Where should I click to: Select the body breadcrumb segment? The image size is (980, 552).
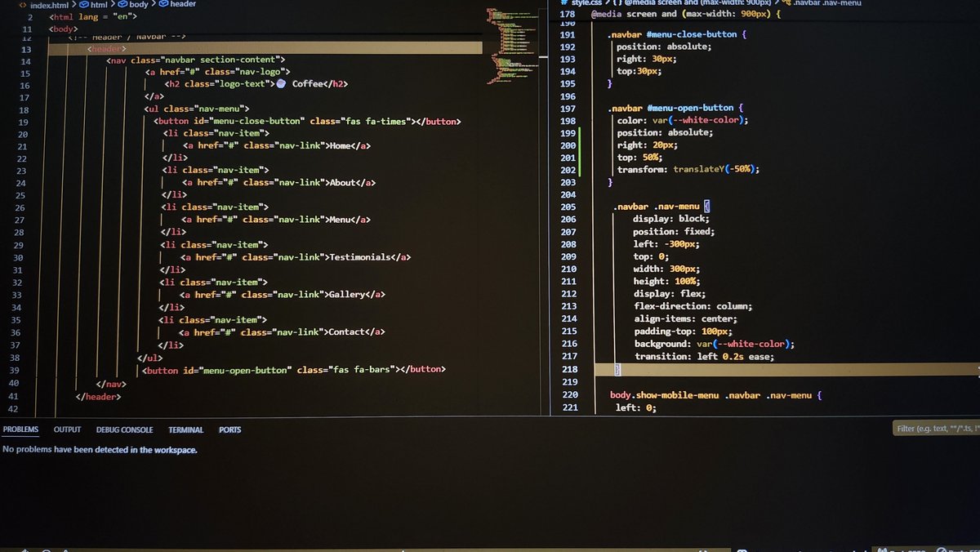138,4
